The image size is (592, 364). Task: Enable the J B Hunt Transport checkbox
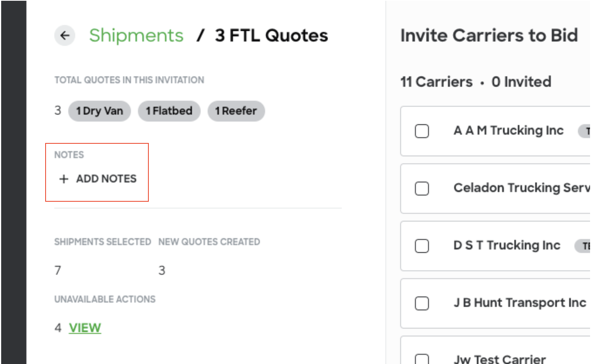(422, 303)
